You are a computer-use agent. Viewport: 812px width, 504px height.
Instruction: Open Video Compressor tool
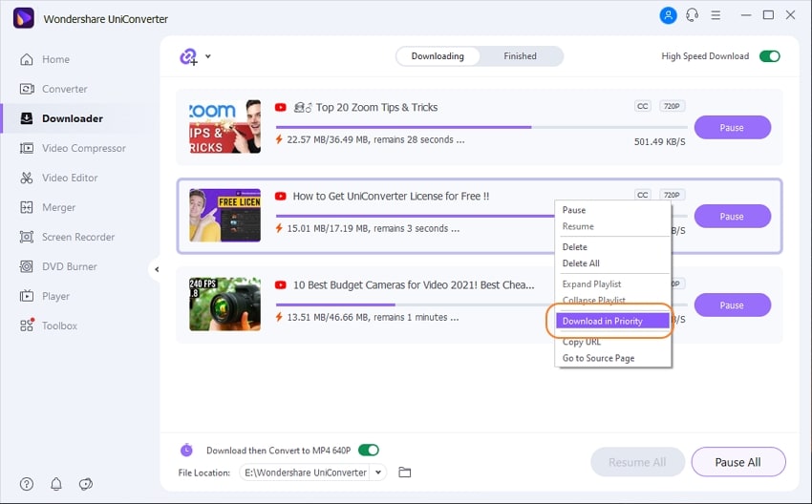click(x=73, y=148)
